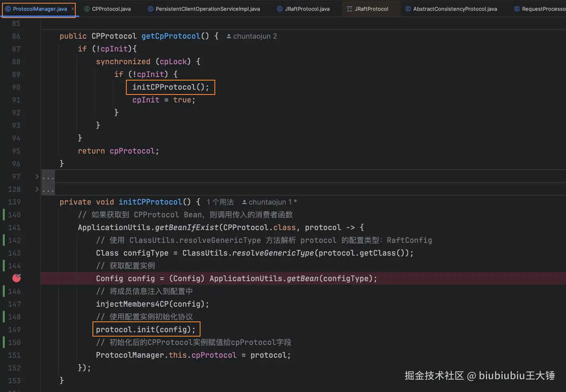The width and height of the screenshot is (566, 392).
Task: Expand the folded code at line 128
Action: click(x=37, y=189)
